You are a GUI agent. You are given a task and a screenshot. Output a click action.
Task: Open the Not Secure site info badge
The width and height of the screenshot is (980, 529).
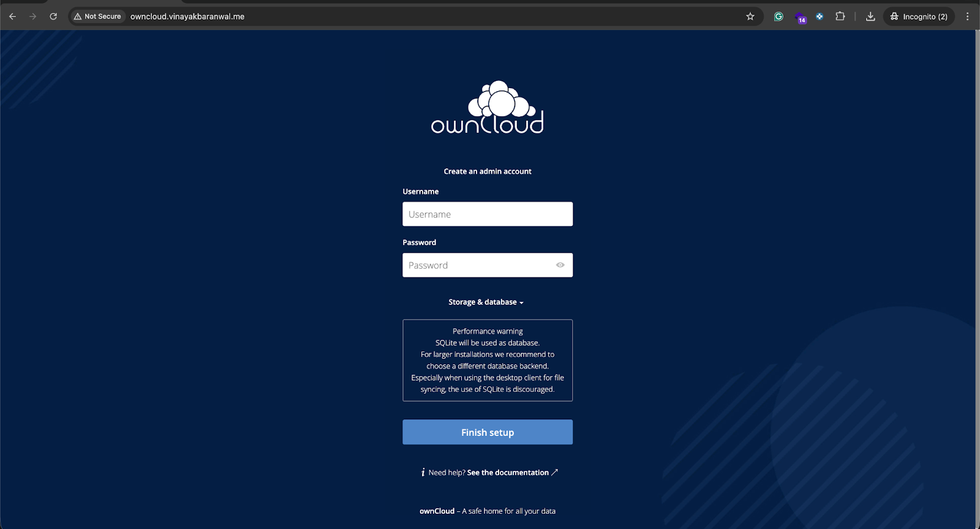pyautogui.click(x=97, y=17)
